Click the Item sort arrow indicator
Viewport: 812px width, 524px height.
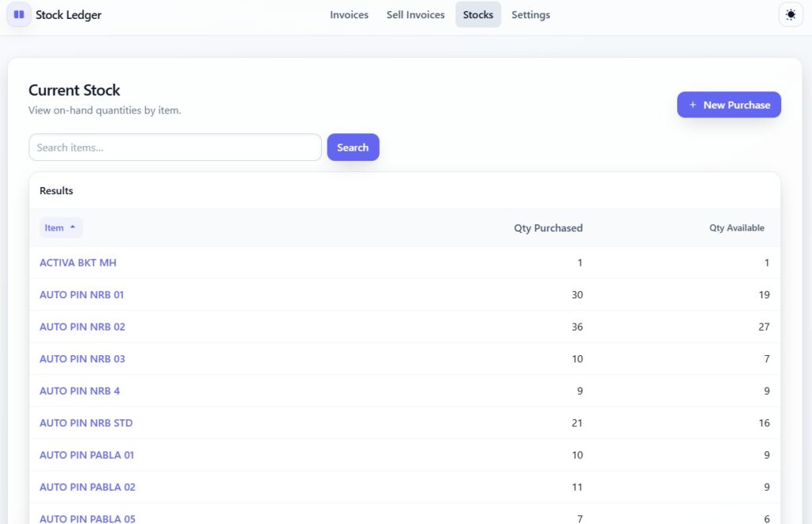click(73, 228)
